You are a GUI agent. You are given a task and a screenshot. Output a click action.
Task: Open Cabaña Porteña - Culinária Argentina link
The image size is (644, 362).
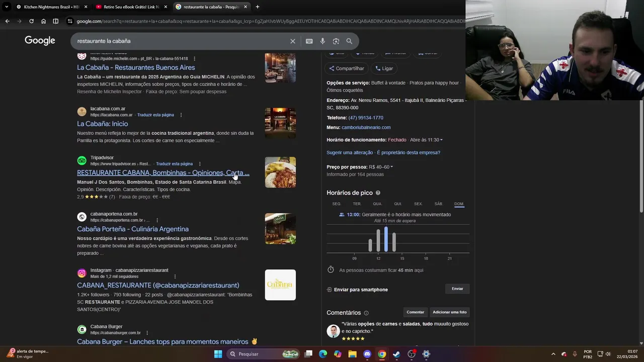click(133, 229)
